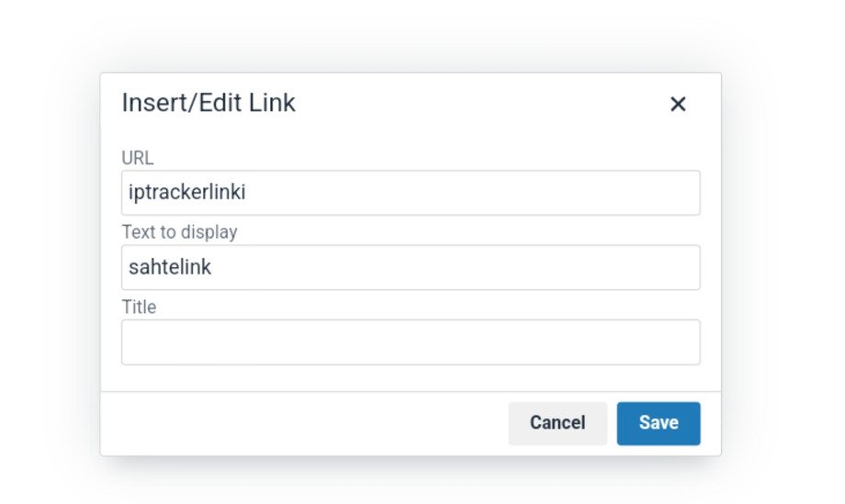Click the Title field label
Screen dimensions: 845x504
[x=139, y=308]
